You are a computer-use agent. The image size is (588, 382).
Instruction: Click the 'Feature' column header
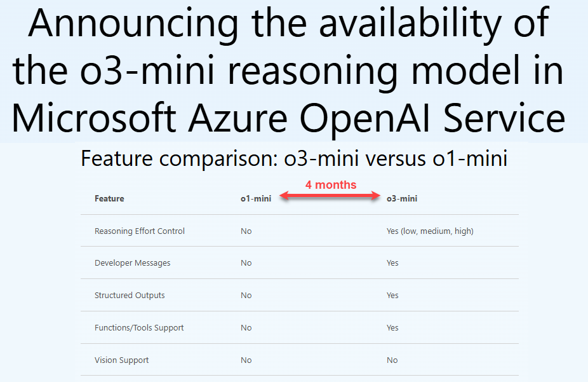click(109, 198)
